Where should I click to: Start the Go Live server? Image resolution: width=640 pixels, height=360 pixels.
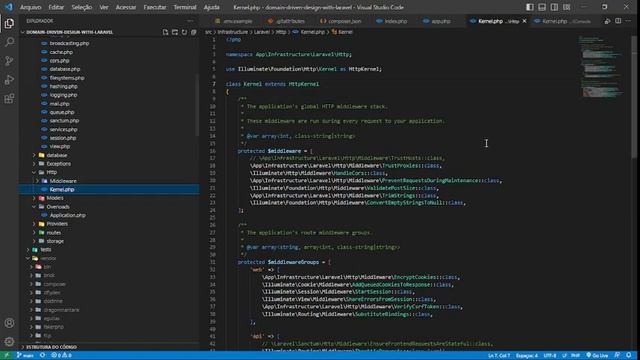coord(597,356)
